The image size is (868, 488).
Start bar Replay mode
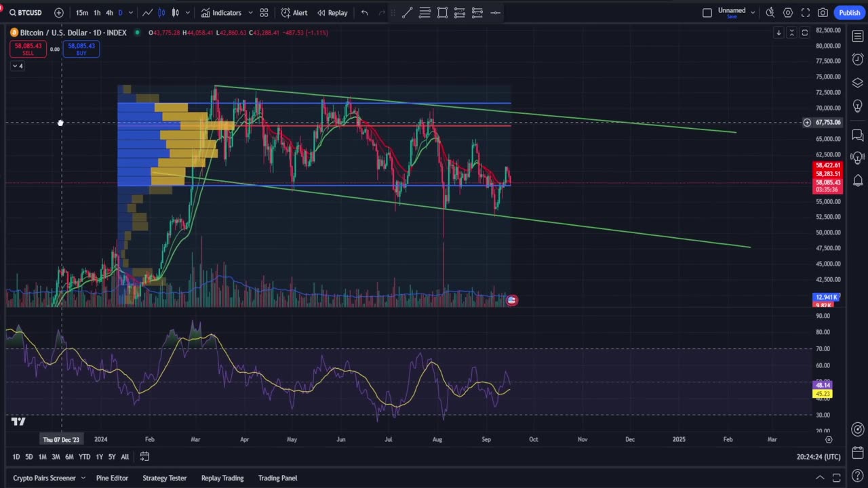pyautogui.click(x=332, y=13)
